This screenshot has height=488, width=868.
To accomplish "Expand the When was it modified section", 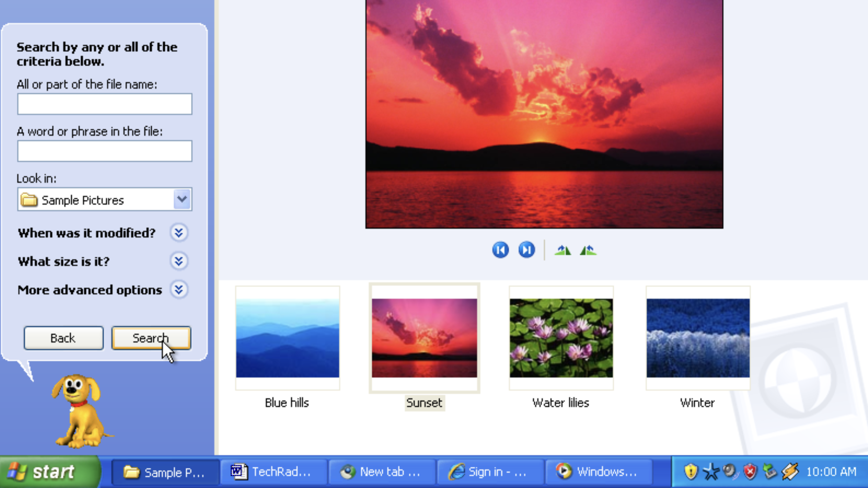I will pyautogui.click(x=179, y=233).
